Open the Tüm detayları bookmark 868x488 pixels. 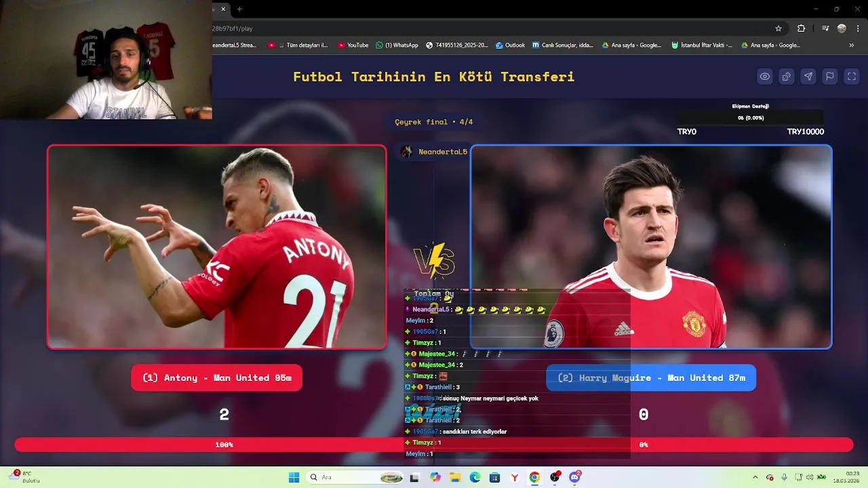(298, 45)
